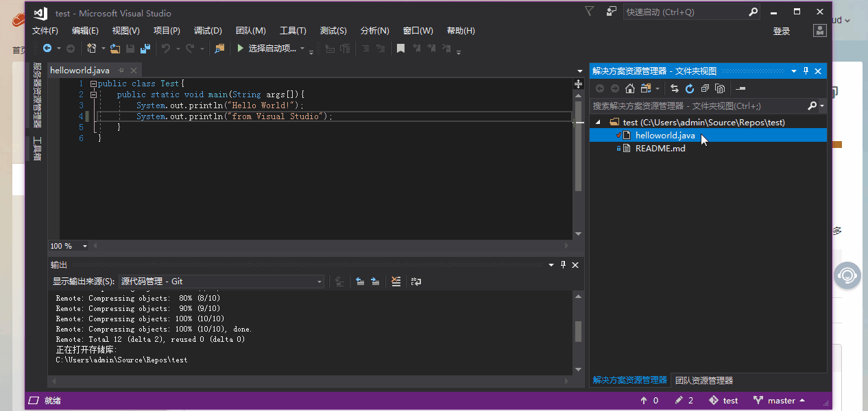868x411 pixels.
Task: Click the Show All Files icon
Action: [x=720, y=88]
